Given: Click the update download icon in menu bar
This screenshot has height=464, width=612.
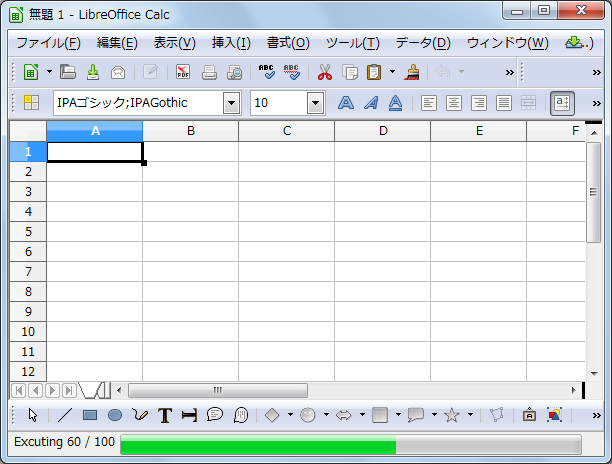Looking at the screenshot, I should (574, 42).
